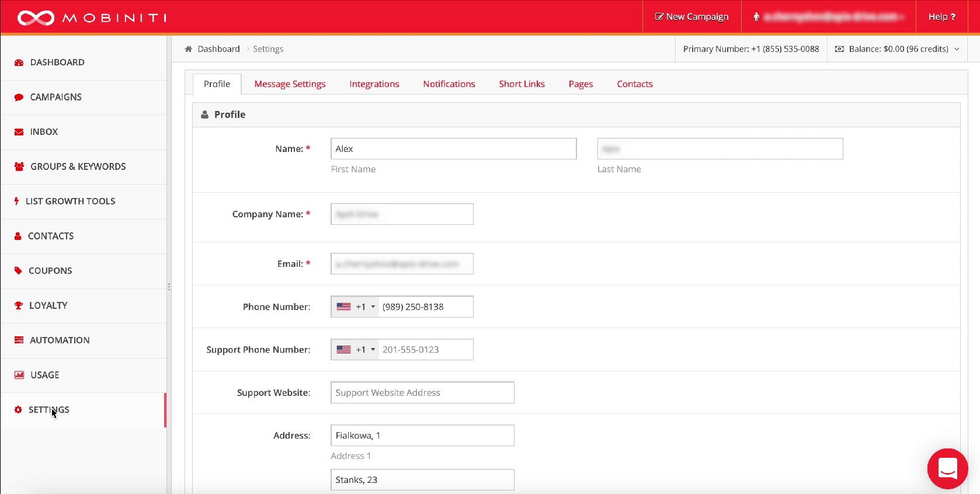Click the Inbox envelope icon
This screenshot has width=980, height=494.
(19, 132)
